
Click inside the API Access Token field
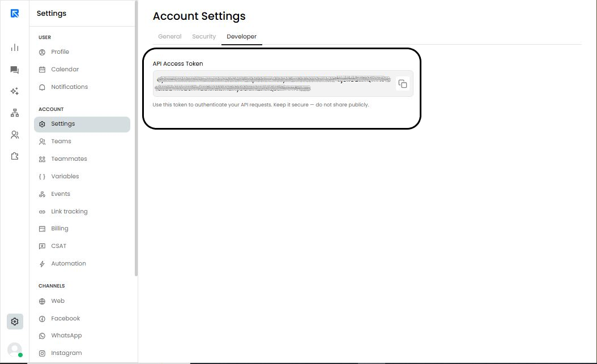272,84
